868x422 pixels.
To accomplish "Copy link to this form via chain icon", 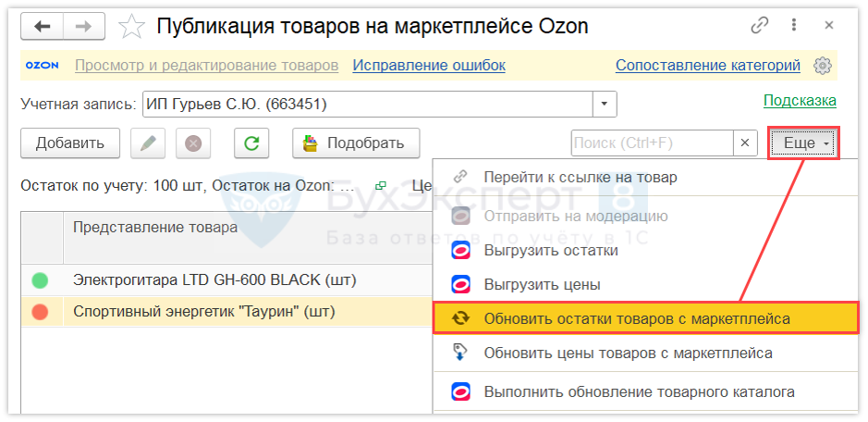I will [x=760, y=26].
